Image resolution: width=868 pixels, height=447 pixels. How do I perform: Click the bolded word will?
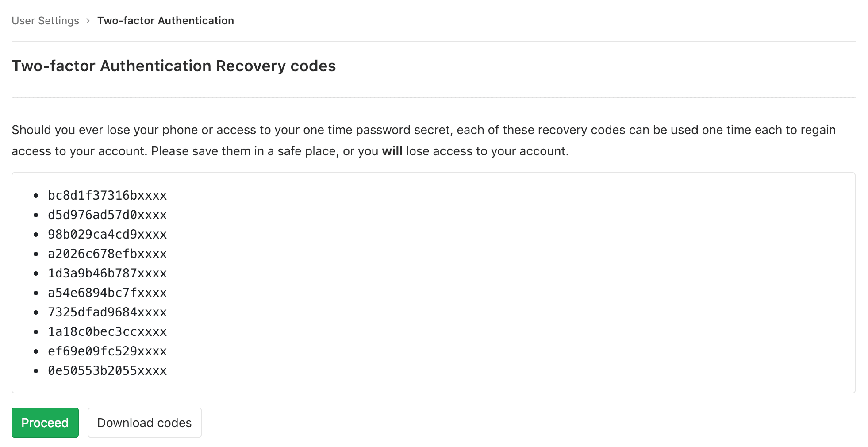tap(392, 151)
